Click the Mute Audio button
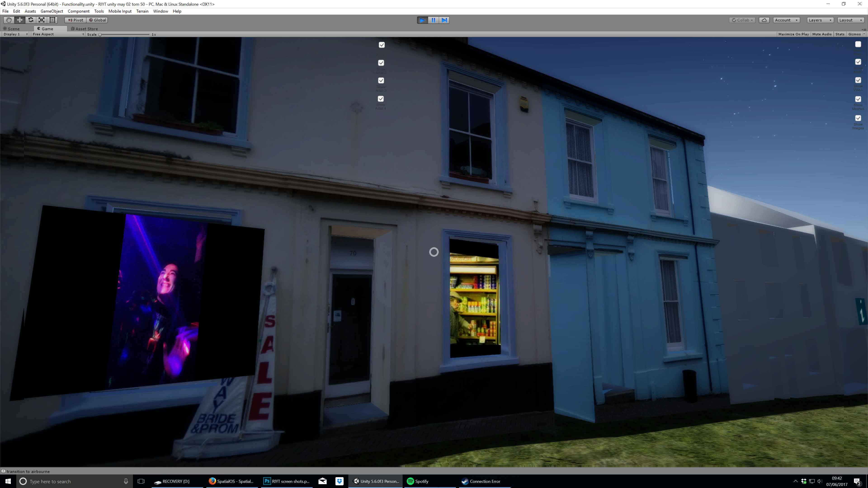 pos(821,34)
